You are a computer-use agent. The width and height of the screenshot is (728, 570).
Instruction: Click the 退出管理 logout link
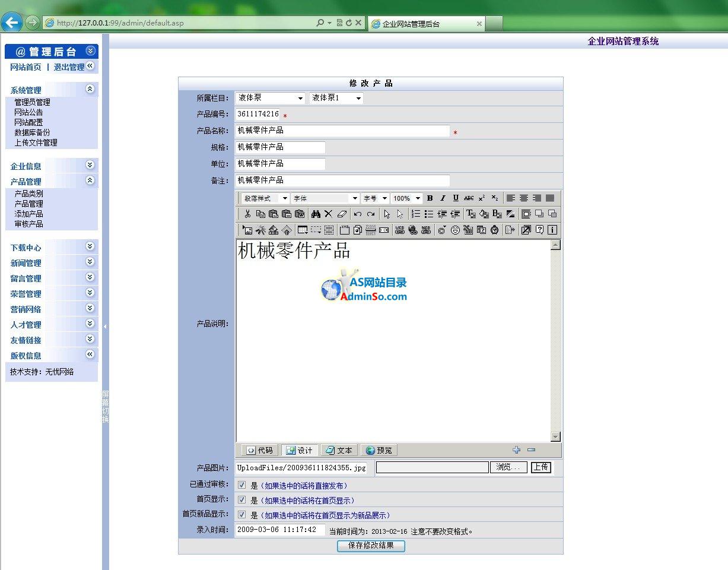click(69, 67)
